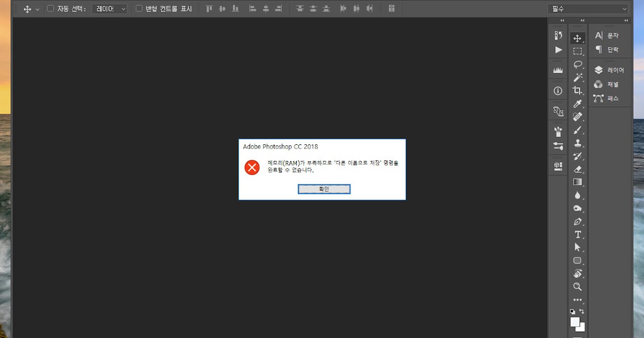Select the Move tool in toolbox

point(577,38)
